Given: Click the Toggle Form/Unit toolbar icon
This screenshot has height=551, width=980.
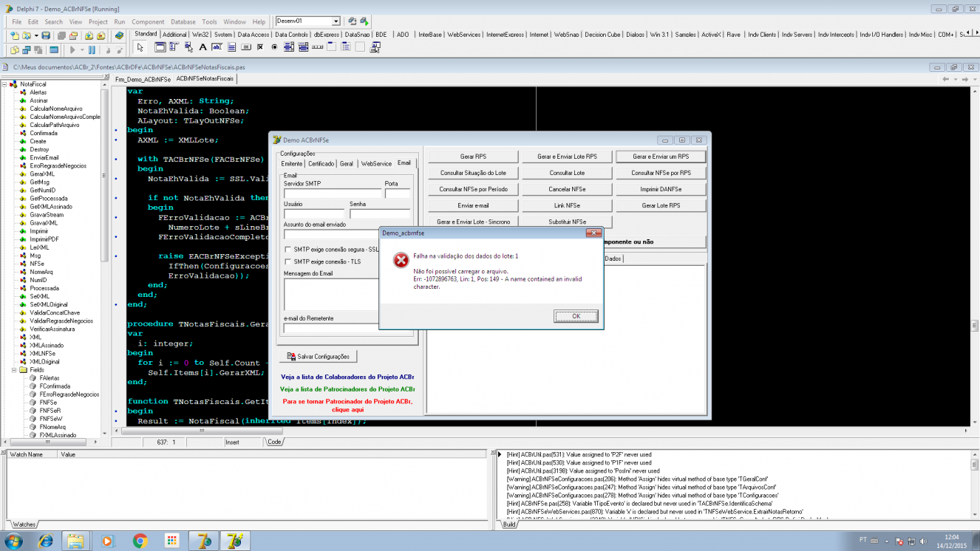Looking at the screenshot, I should (39, 50).
